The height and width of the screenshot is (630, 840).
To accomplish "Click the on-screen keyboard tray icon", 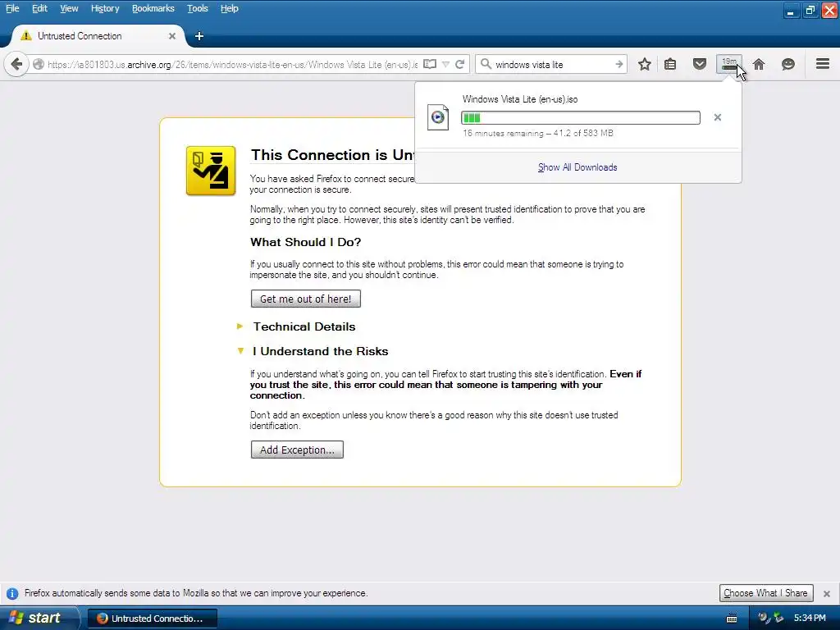I will (732, 619).
